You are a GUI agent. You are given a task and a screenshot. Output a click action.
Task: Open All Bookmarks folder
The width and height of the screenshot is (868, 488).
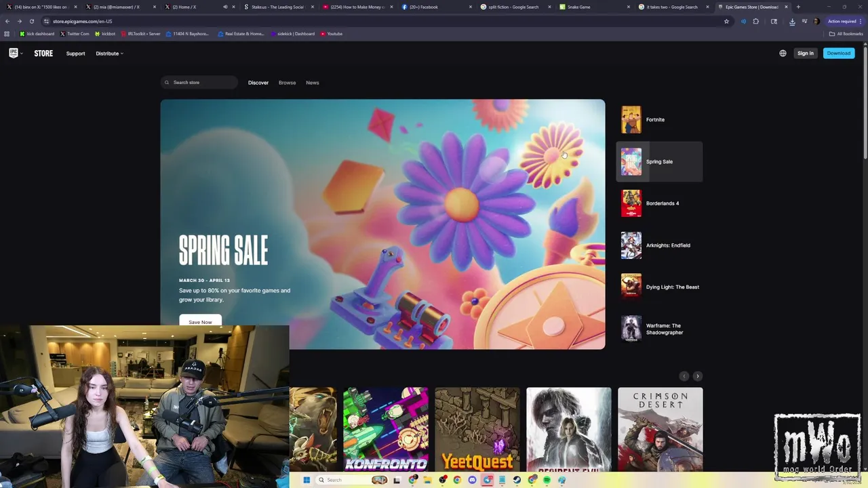coord(846,33)
